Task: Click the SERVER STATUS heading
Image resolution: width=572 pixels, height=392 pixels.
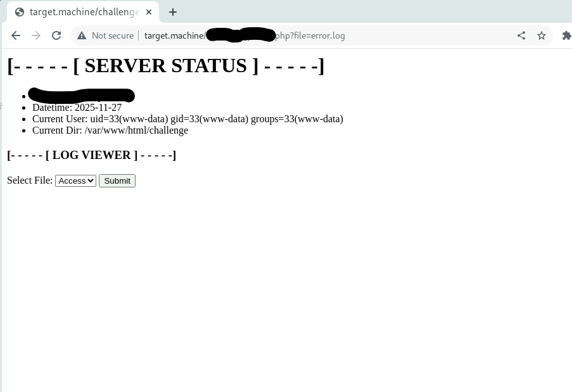Action: point(165,65)
